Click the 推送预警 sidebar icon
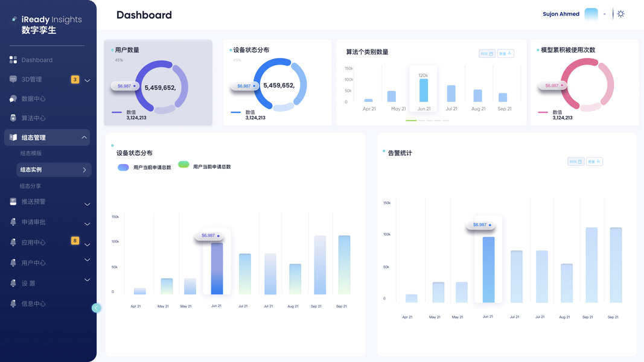This screenshot has width=644, height=362. click(x=13, y=202)
